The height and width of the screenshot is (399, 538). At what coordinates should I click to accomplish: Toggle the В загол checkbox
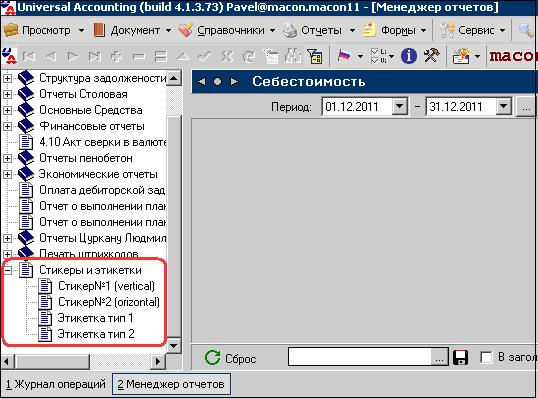[x=486, y=357]
